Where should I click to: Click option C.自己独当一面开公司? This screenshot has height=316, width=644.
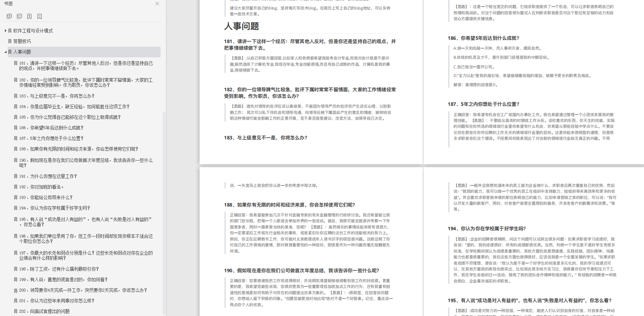[x=474, y=67]
